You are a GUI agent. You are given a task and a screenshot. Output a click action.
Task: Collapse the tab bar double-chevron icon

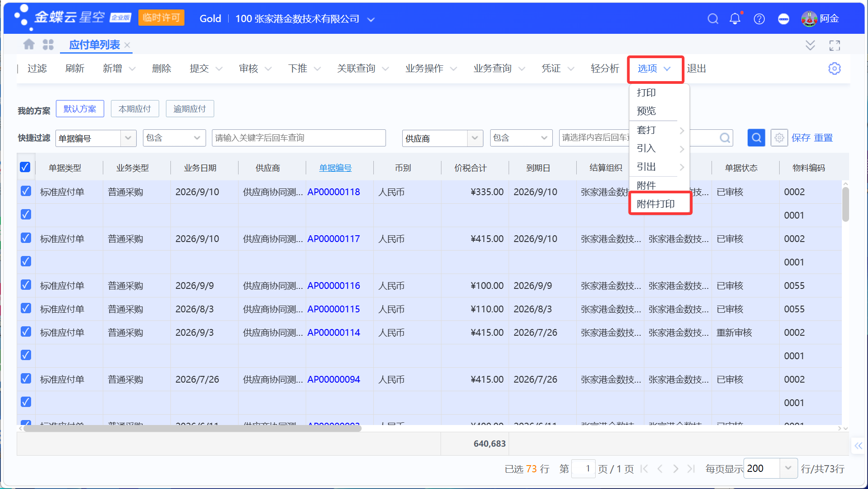click(x=810, y=45)
